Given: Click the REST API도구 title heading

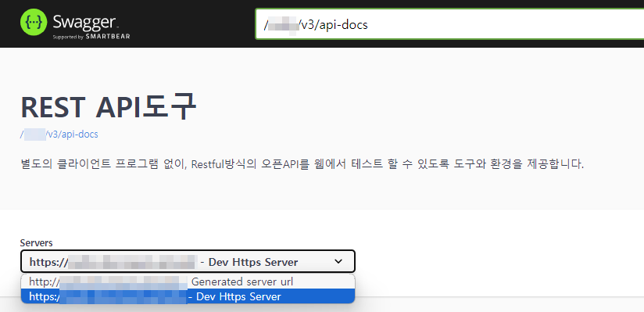Looking at the screenshot, I should (x=109, y=107).
